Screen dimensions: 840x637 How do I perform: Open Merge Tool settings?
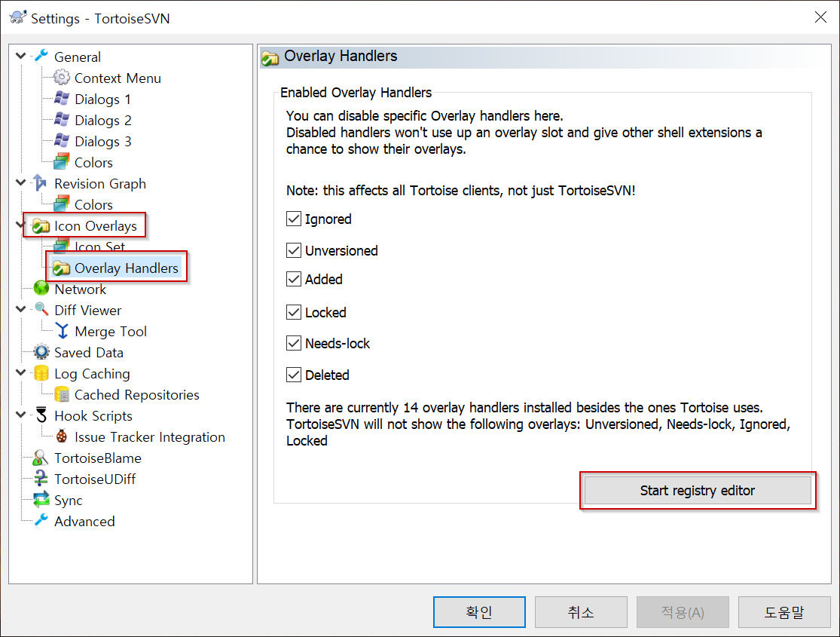tap(110, 332)
